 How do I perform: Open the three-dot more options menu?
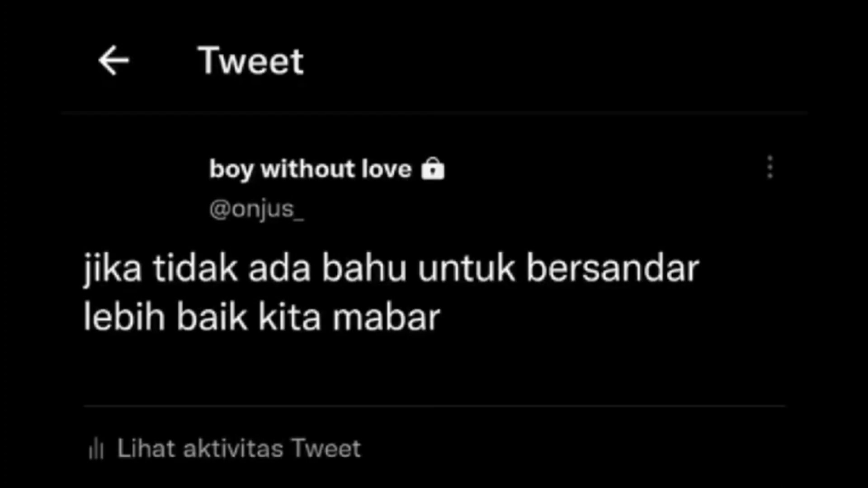pos(770,168)
